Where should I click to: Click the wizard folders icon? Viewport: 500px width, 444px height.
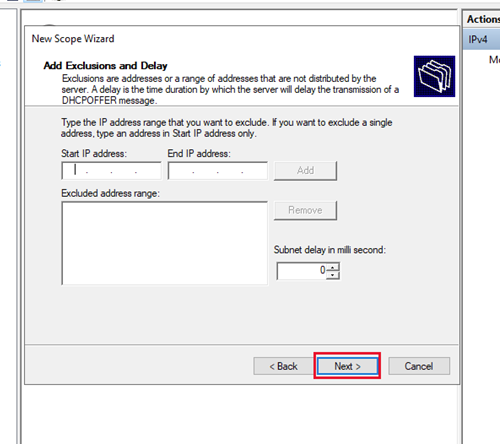[434, 76]
